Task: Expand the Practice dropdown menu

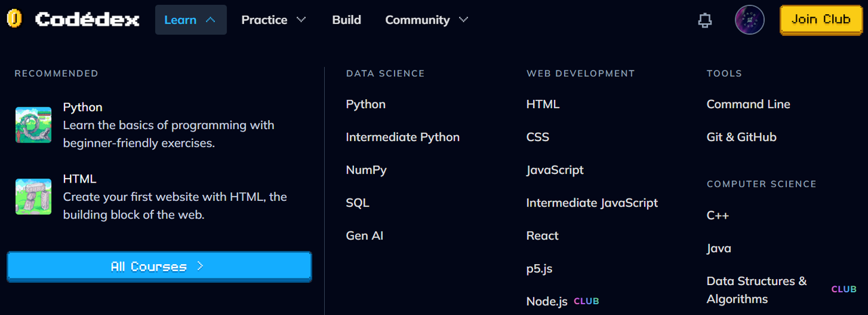Action: [273, 20]
